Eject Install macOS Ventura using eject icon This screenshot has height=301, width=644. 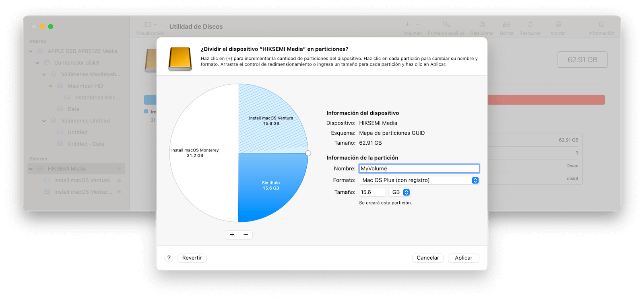pos(119,180)
